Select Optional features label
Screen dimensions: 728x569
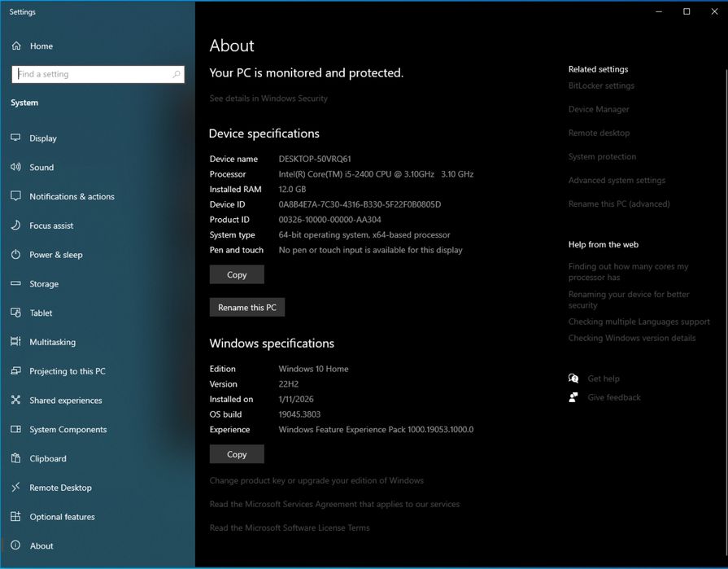point(62,517)
